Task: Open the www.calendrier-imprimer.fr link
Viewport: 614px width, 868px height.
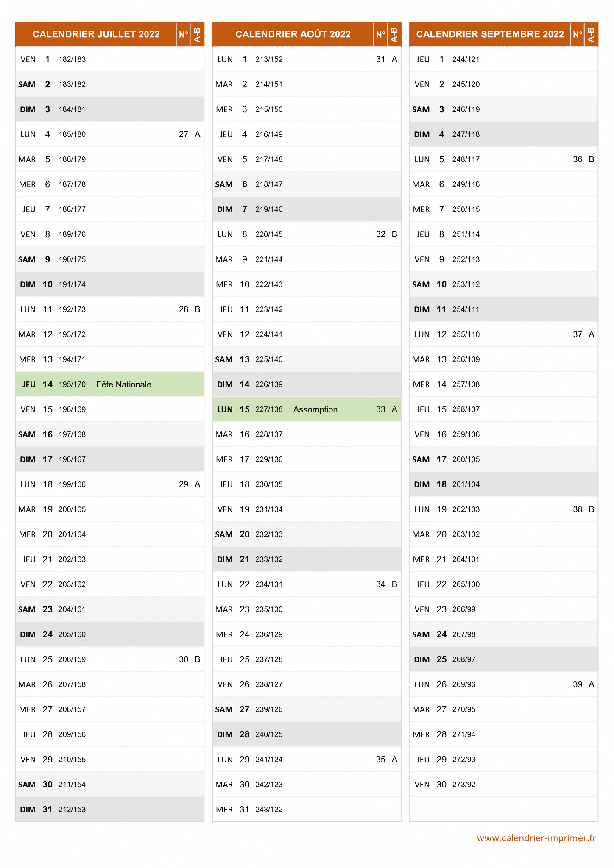Action: point(536,838)
